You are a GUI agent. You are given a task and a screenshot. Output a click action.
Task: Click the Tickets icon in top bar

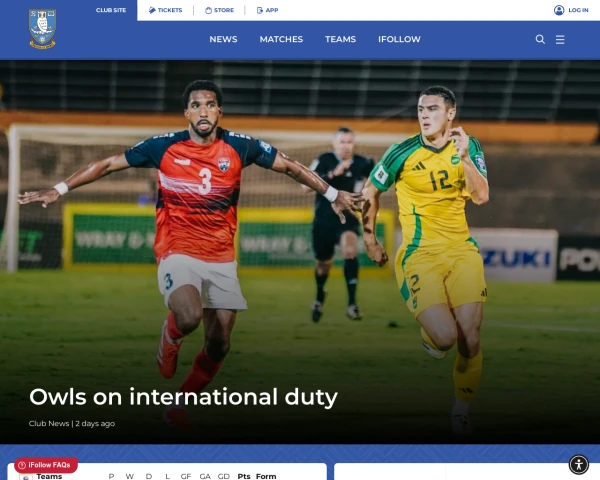coord(152,10)
